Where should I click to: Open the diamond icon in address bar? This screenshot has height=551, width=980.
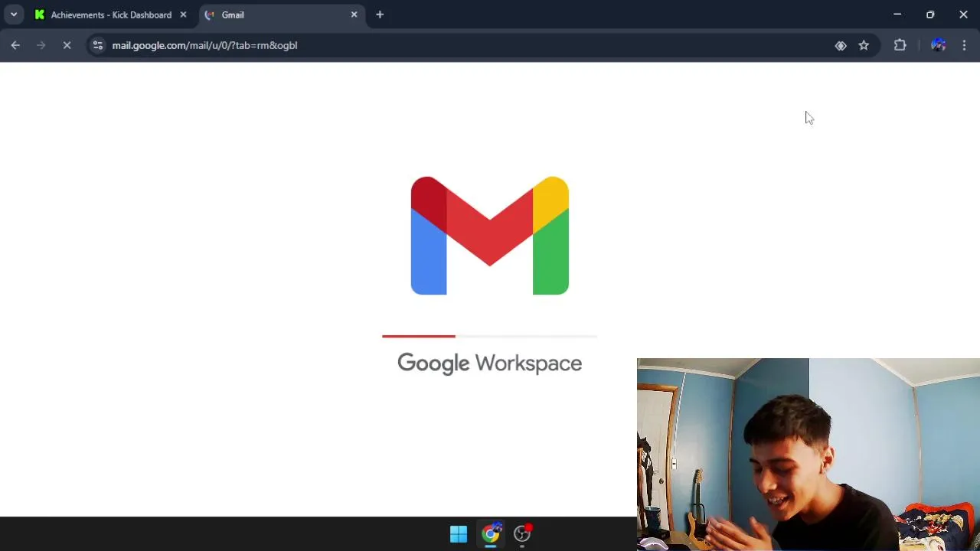pyautogui.click(x=841, y=45)
